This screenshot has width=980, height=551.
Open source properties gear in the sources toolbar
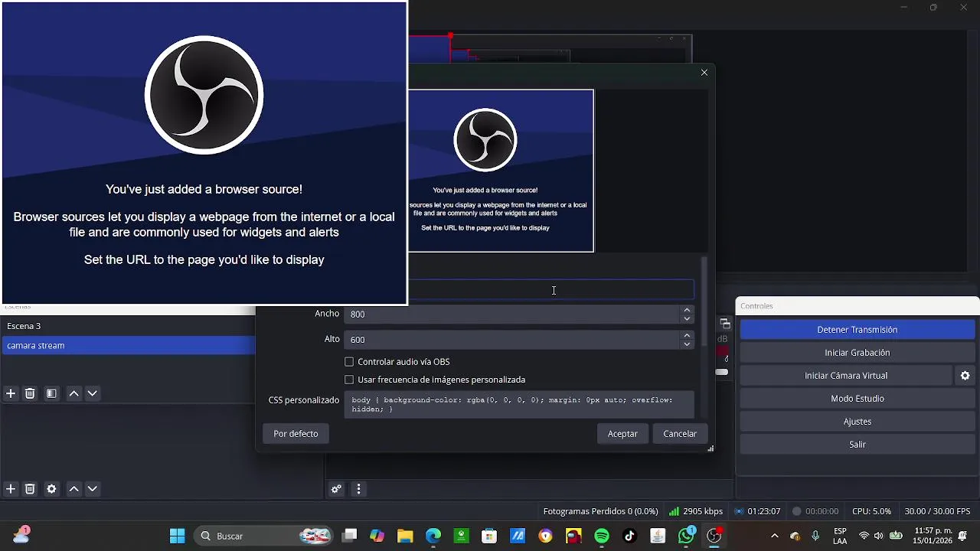[x=51, y=489]
